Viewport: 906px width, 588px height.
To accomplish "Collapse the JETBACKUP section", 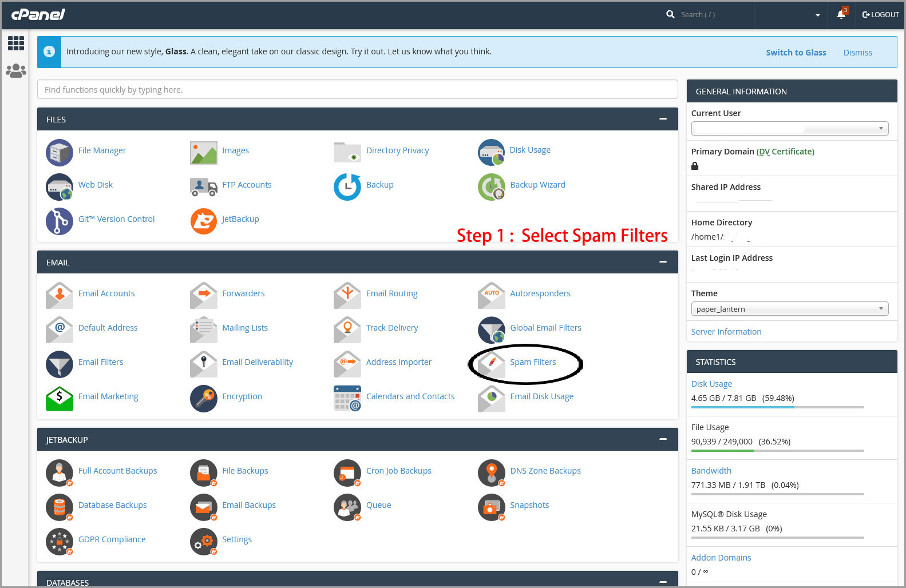I will click(663, 439).
